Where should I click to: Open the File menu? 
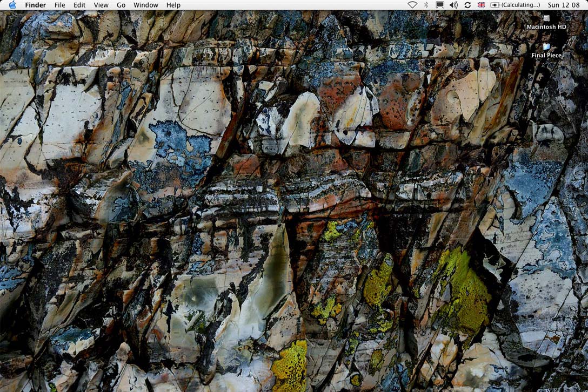(59, 5)
